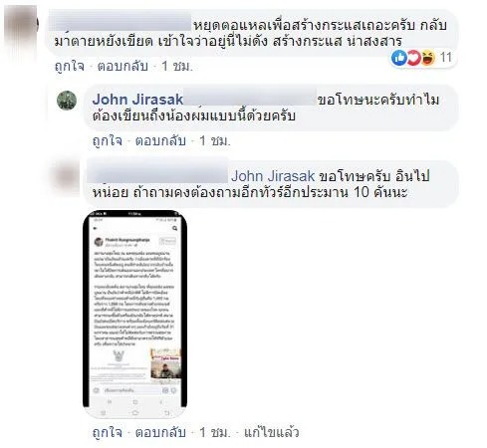Reply to John Jirasak's comment
This screenshot has width=487, height=448.
point(160,140)
